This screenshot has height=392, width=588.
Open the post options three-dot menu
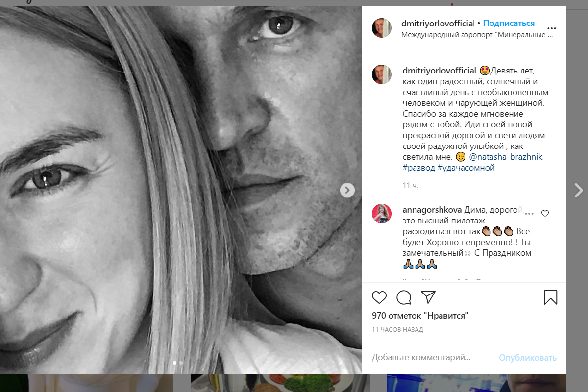click(x=552, y=28)
